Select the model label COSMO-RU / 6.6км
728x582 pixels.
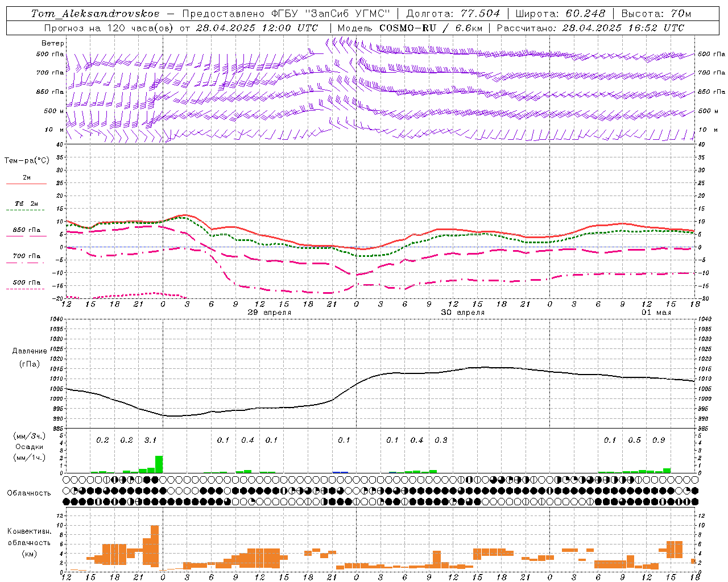click(x=431, y=28)
